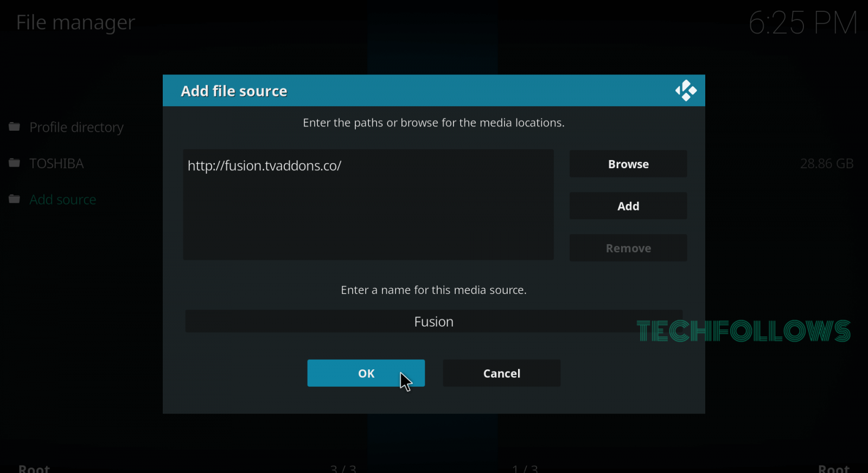Screen dimensions: 868x473
Task: Open Browse for media location
Action: pyautogui.click(x=628, y=164)
